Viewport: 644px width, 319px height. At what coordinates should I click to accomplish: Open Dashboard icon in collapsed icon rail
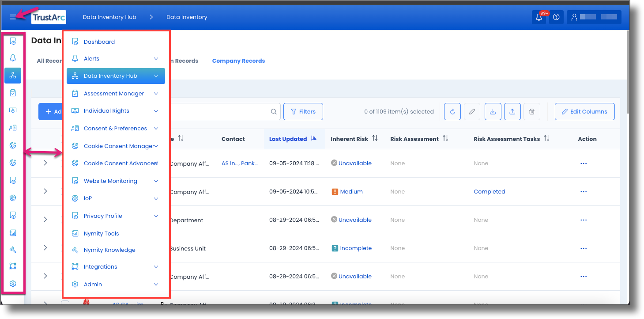tap(13, 42)
